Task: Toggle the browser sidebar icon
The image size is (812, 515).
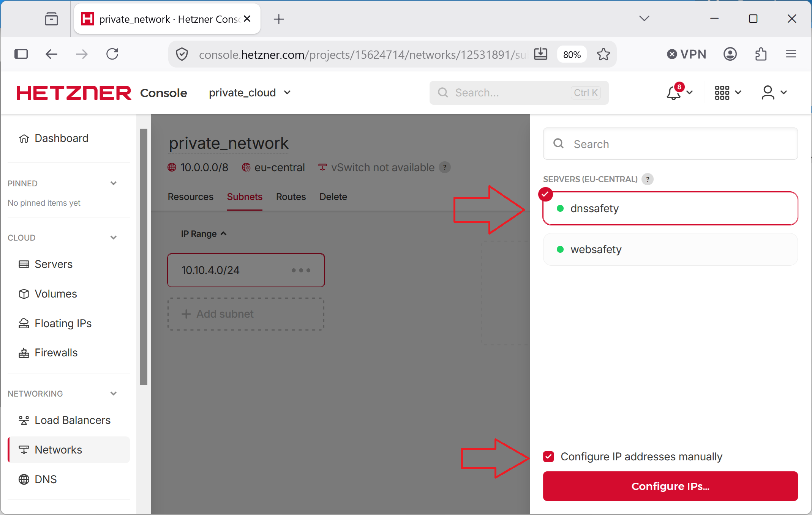Action: click(21, 54)
